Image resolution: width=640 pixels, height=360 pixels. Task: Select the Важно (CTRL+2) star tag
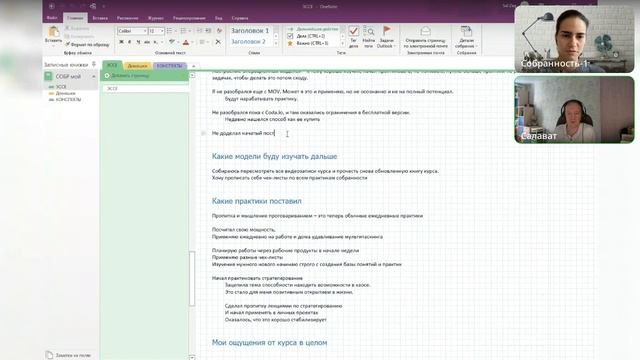pos(290,43)
